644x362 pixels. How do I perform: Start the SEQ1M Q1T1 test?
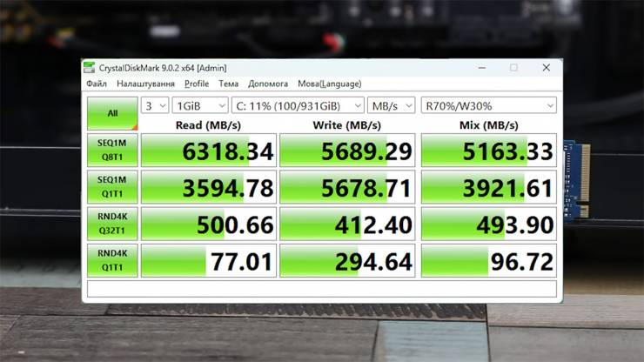tap(112, 187)
